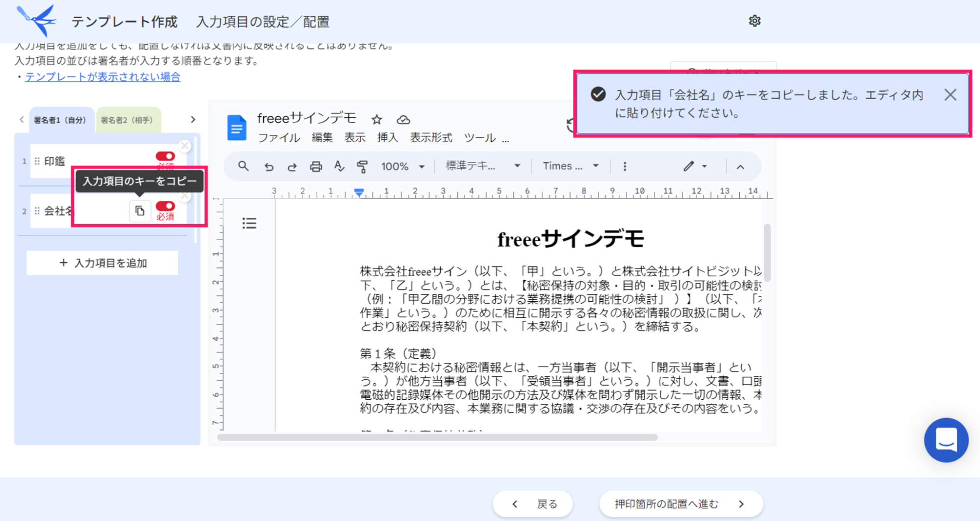Open the 100% zoom dropdown

pyautogui.click(x=403, y=166)
